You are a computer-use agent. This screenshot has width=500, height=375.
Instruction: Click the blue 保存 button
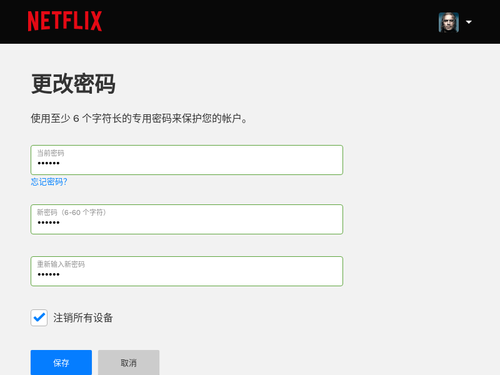[x=61, y=363]
